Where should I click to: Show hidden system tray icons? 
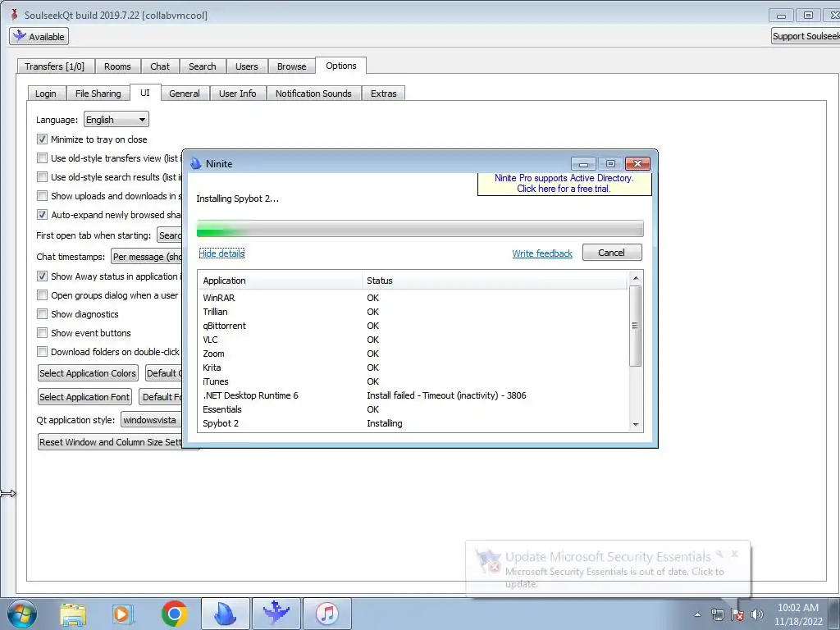697,614
